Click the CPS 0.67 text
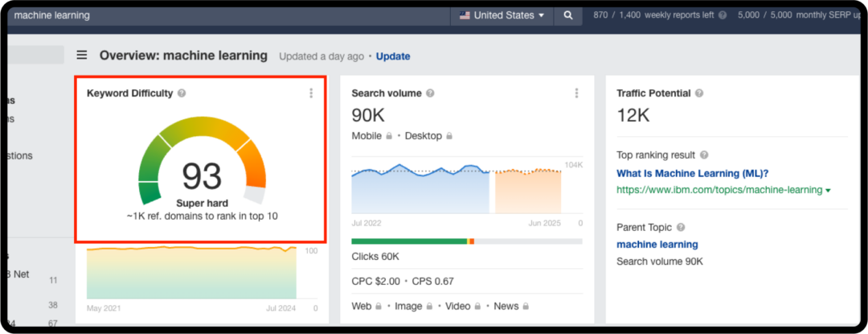868x334 pixels. (433, 282)
